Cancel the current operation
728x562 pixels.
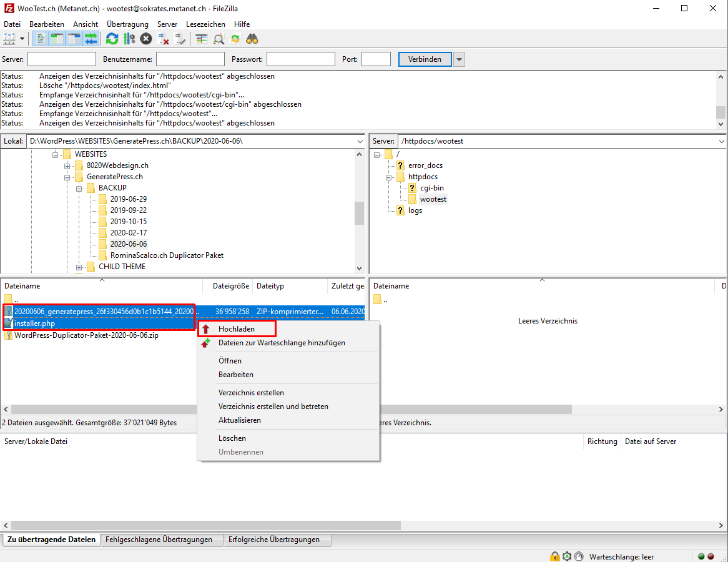(145, 39)
